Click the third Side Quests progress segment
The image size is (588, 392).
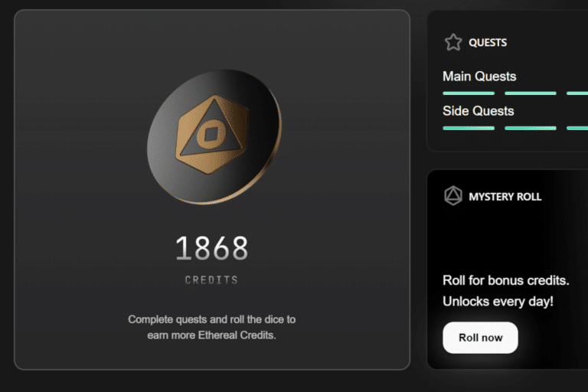click(577, 128)
